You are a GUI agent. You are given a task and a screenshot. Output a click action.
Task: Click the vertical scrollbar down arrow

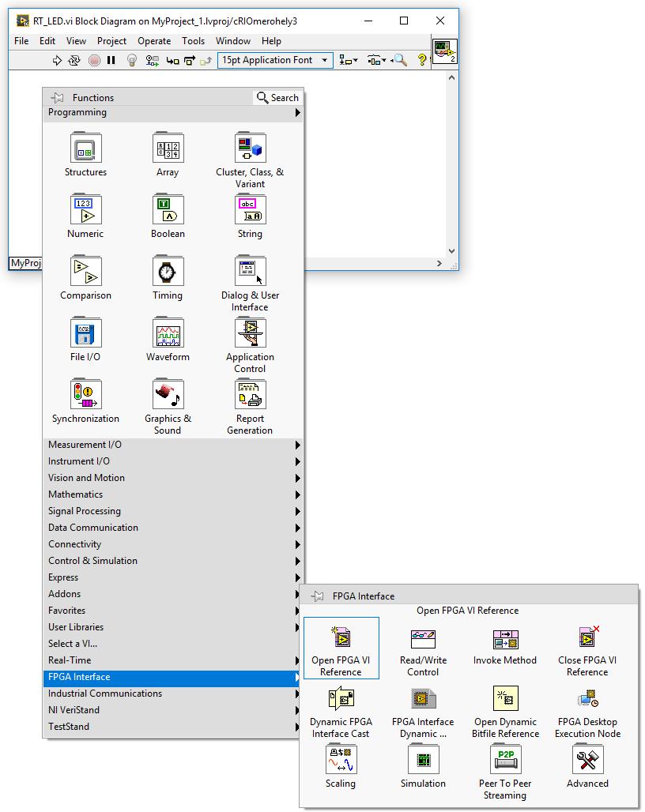451,250
